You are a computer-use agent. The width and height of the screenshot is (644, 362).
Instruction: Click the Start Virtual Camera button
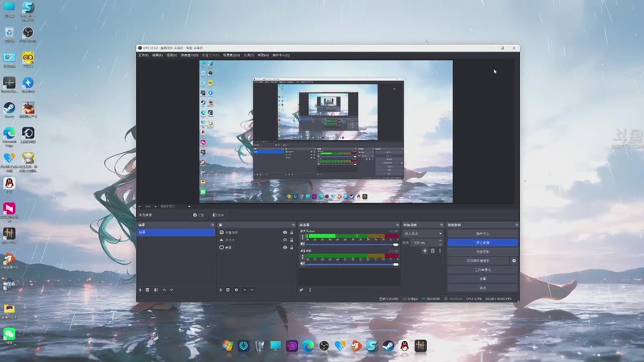coord(478,261)
